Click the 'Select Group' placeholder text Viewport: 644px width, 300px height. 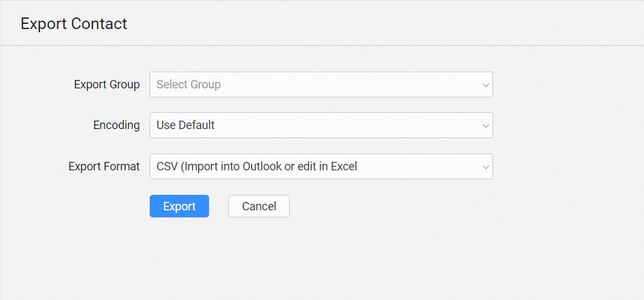tap(188, 85)
